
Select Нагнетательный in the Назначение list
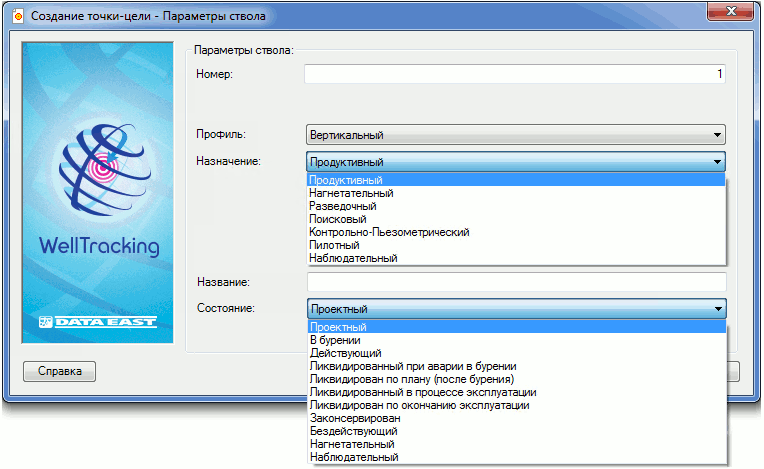point(351,193)
